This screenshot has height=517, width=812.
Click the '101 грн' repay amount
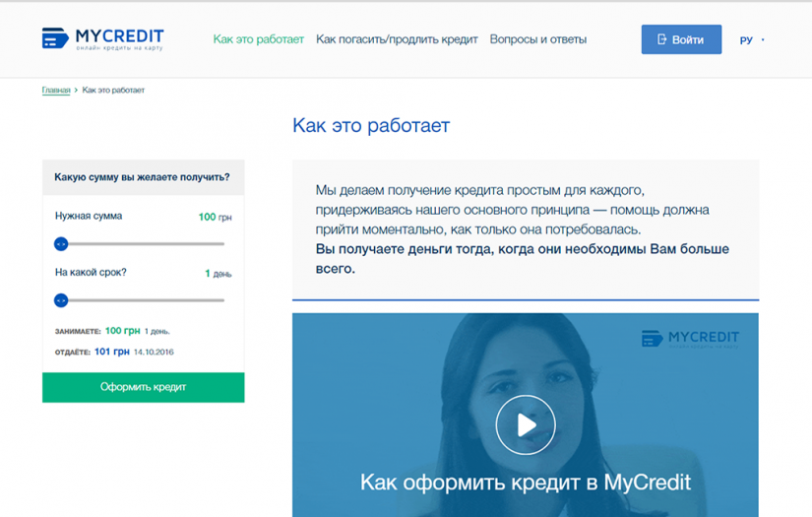click(x=112, y=352)
